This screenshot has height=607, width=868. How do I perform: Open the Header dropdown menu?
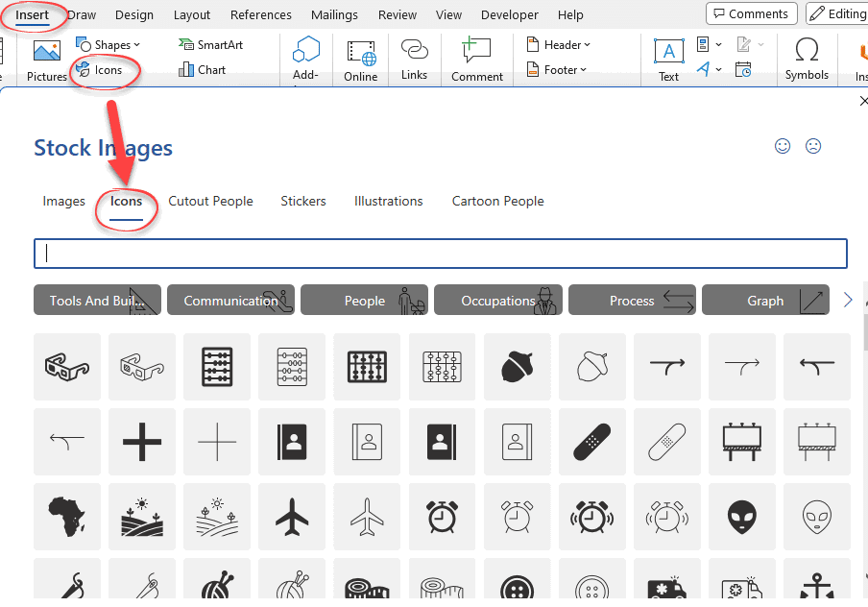(x=559, y=45)
